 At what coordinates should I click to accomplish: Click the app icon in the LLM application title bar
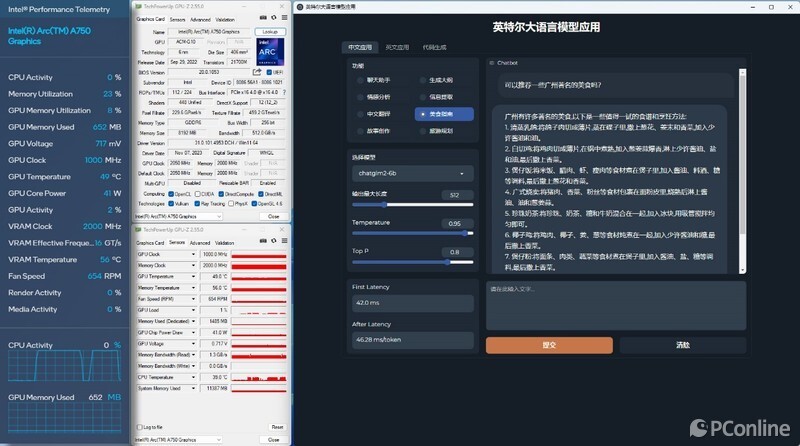pyautogui.click(x=300, y=7)
